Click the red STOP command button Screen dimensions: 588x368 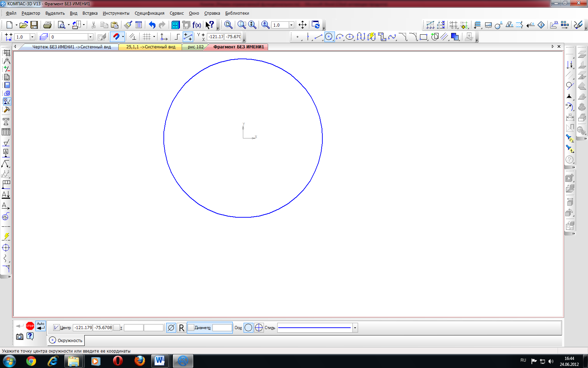30,326
